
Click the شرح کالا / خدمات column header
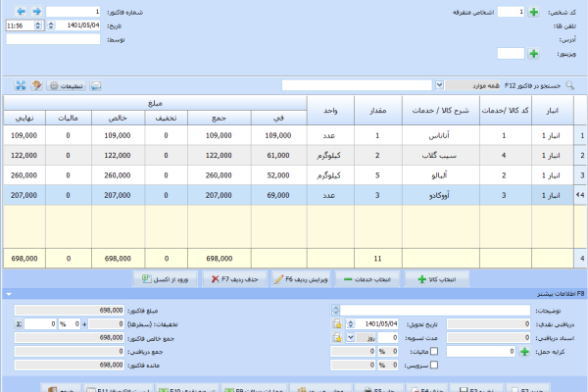441,111
